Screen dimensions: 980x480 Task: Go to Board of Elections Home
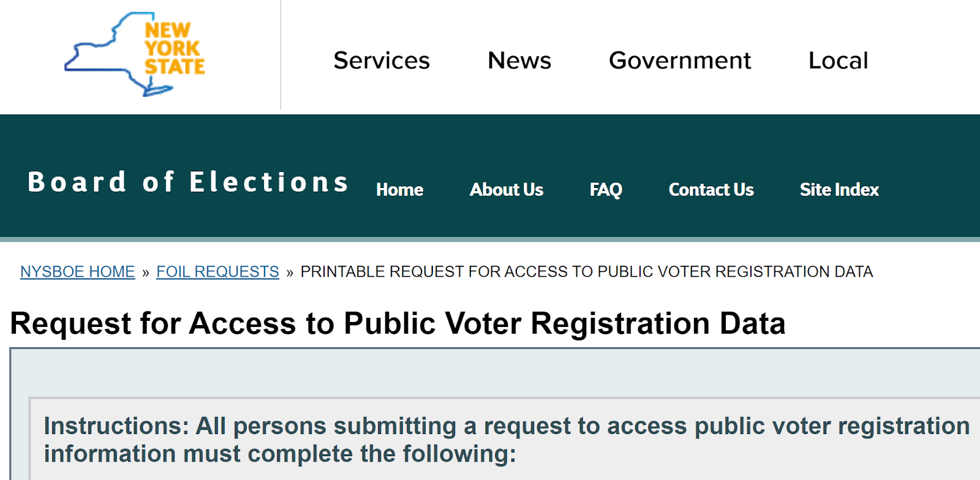tap(399, 190)
